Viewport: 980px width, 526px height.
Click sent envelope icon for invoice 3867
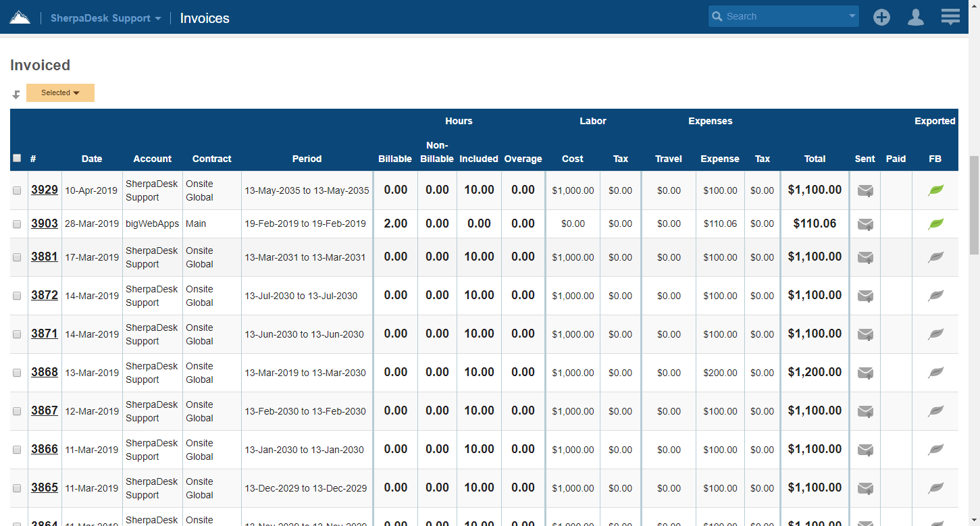point(865,411)
